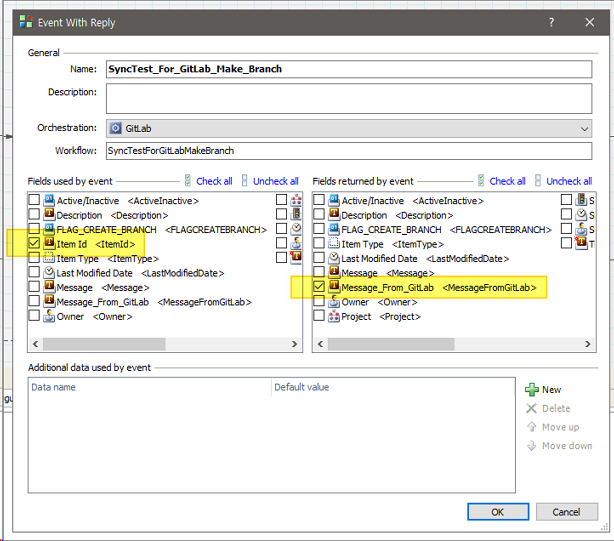Click the Active/Inactive field icon in used fields

[49, 200]
